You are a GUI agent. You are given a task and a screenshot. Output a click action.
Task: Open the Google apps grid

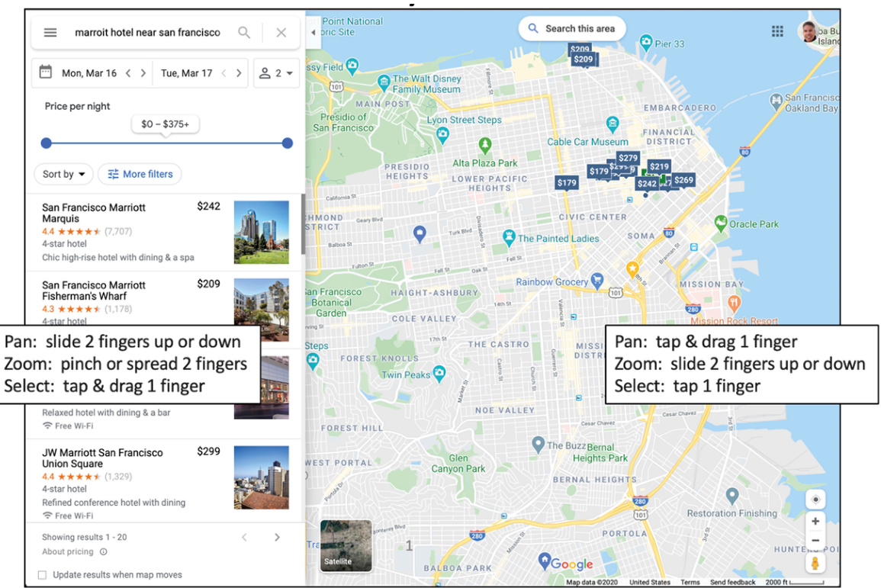click(777, 31)
